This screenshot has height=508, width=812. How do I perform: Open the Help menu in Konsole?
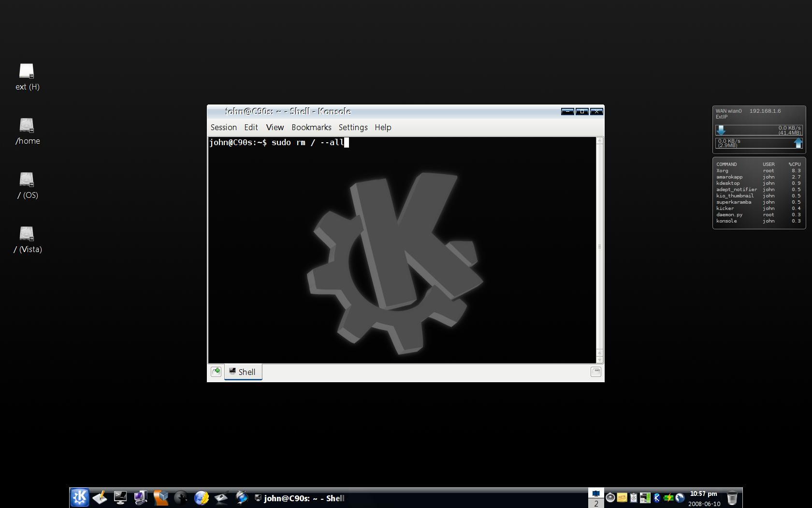[383, 127]
